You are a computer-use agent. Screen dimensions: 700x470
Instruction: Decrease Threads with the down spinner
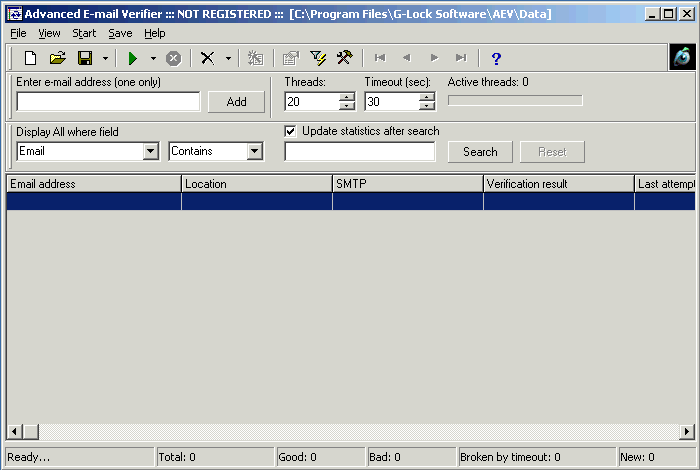[346, 106]
